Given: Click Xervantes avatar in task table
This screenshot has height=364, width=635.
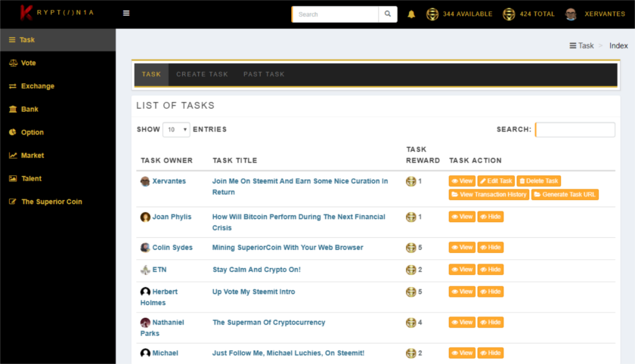Looking at the screenshot, I should (145, 181).
